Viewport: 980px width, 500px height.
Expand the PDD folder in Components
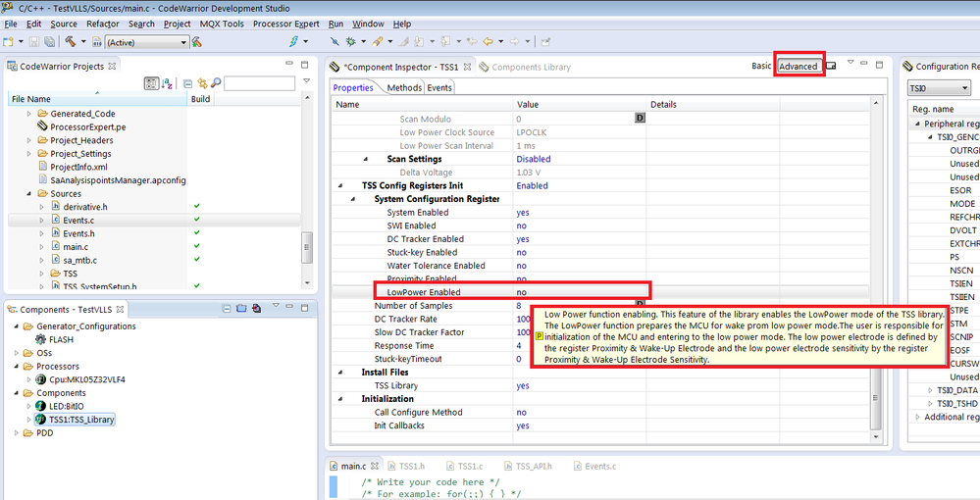16,433
